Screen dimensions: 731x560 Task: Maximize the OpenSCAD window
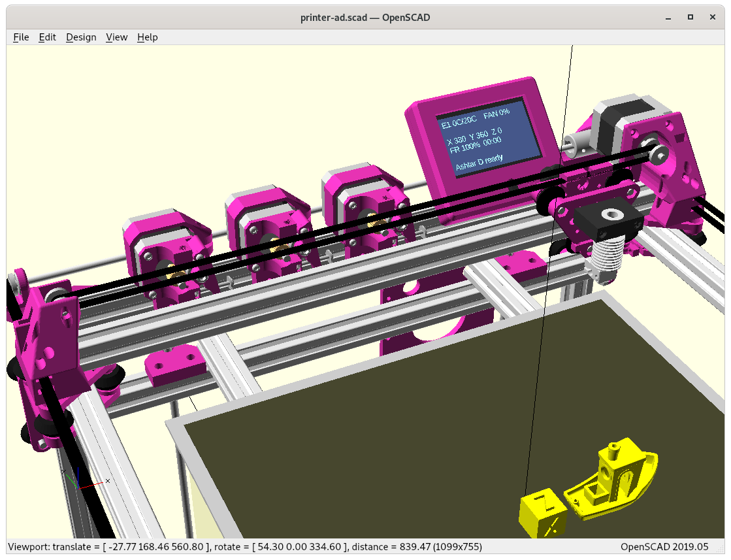tap(690, 18)
